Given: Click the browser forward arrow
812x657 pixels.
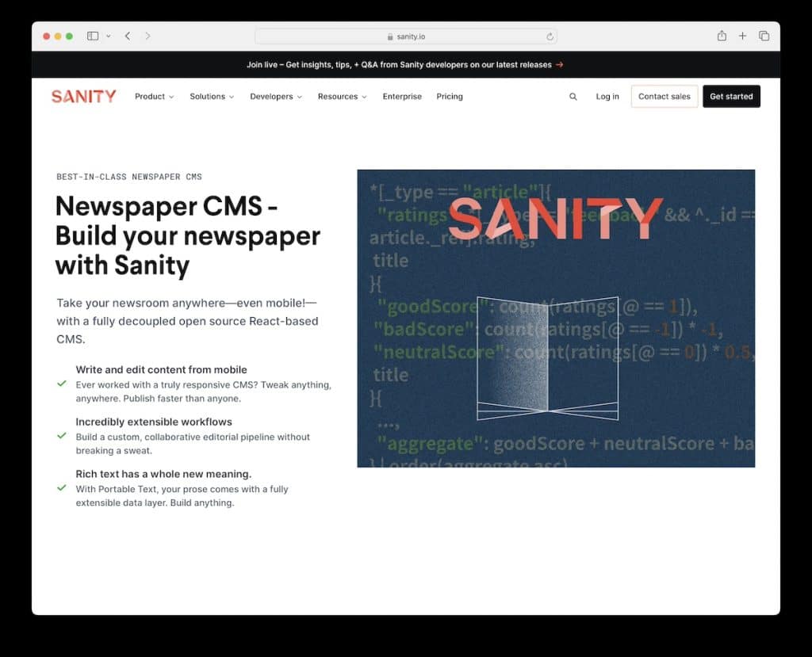Looking at the screenshot, I should click(148, 36).
